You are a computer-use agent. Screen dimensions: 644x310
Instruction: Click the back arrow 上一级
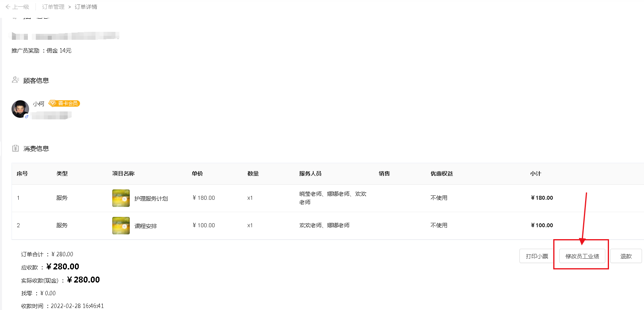tap(17, 7)
